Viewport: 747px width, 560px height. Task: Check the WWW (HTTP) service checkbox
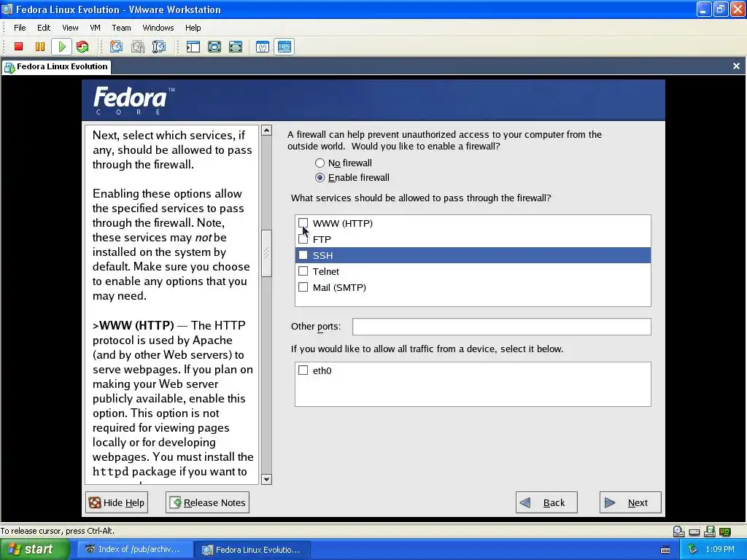303,223
